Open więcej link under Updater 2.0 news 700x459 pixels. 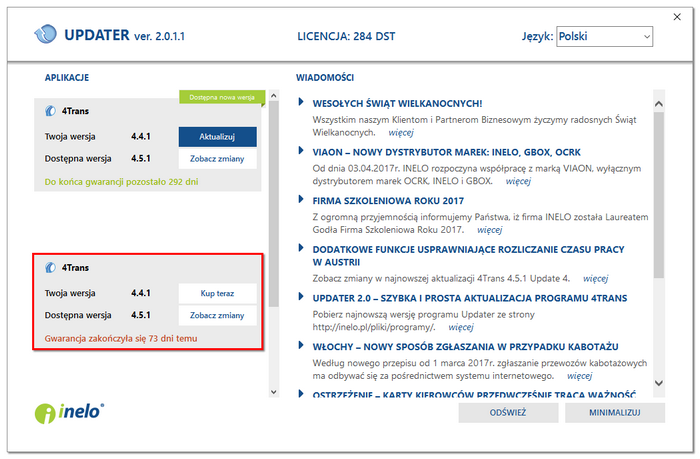pos(461,327)
